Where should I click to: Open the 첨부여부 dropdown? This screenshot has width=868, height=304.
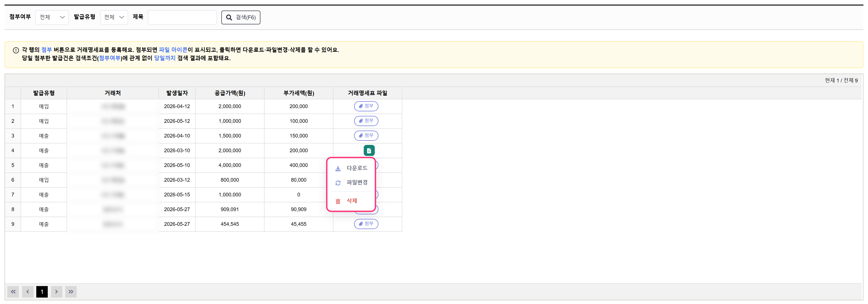[52, 17]
